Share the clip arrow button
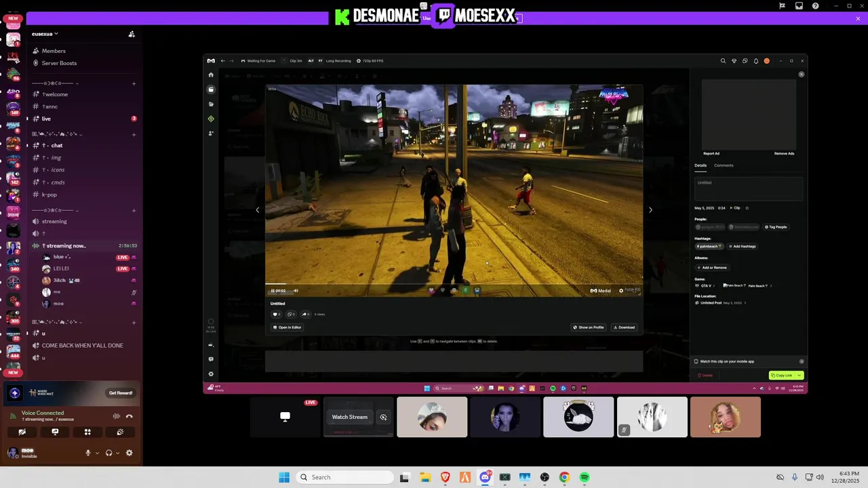Viewport: 868px width, 488px height. tap(305, 314)
